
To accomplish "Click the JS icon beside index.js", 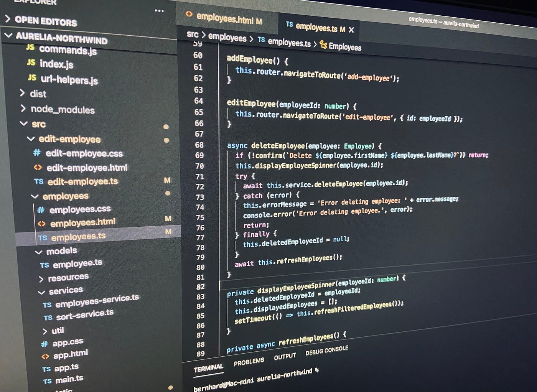I will pos(31,63).
